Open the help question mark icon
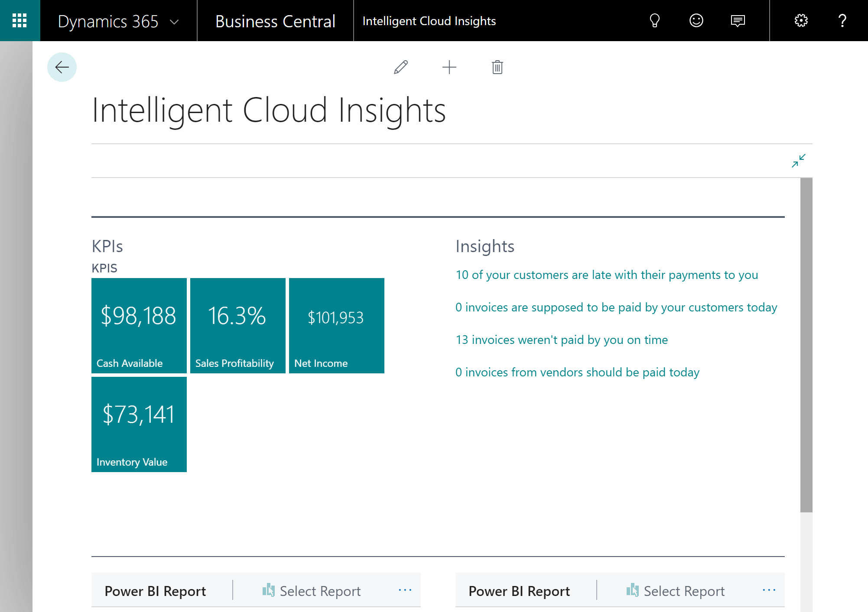The width and height of the screenshot is (868, 612). point(842,20)
